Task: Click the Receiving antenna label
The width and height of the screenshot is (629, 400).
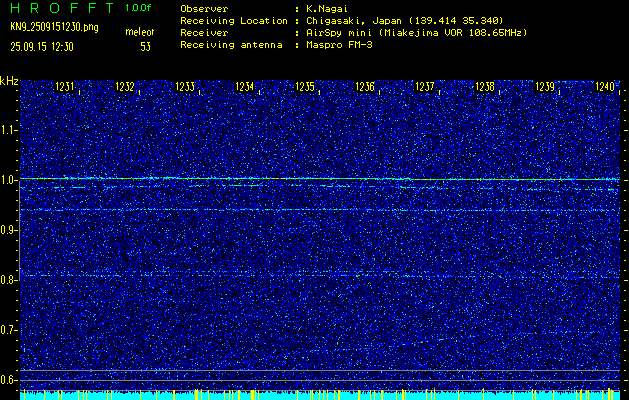Action: [231, 45]
